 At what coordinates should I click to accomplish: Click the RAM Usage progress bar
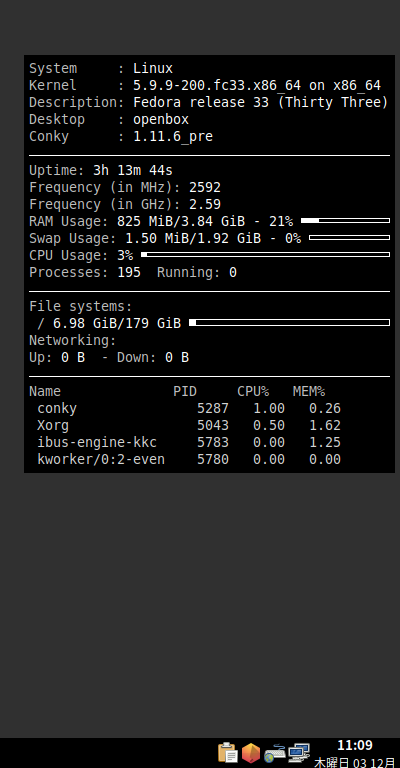[345, 220]
